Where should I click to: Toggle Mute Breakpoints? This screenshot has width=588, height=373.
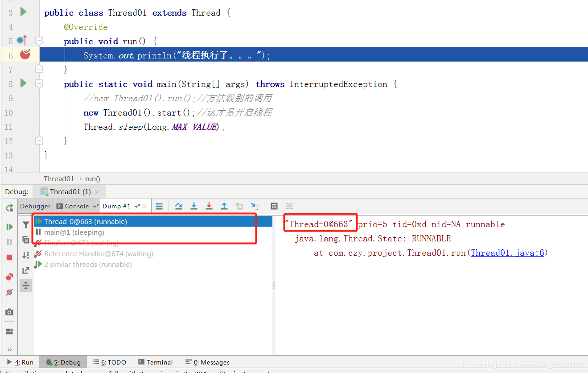click(9, 292)
